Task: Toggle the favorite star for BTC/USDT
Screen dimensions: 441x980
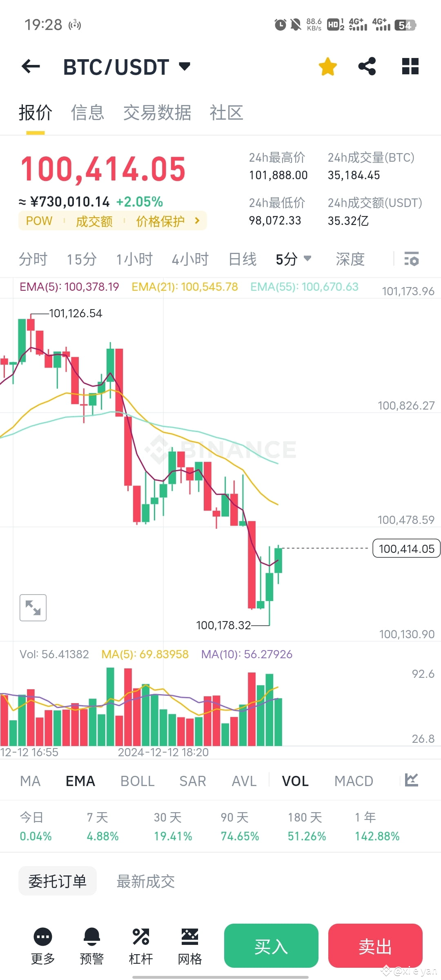Action: (x=328, y=66)
